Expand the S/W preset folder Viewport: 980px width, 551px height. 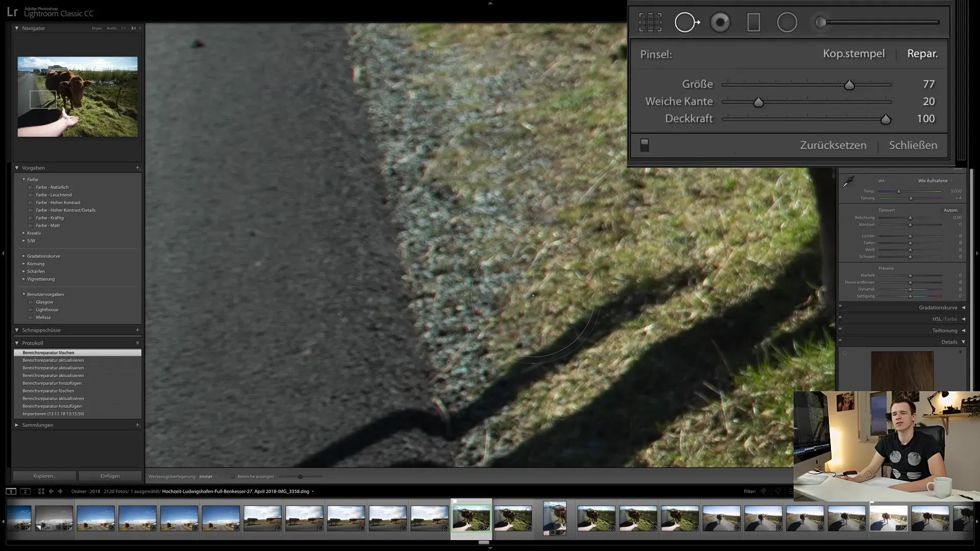coord(23,241)
